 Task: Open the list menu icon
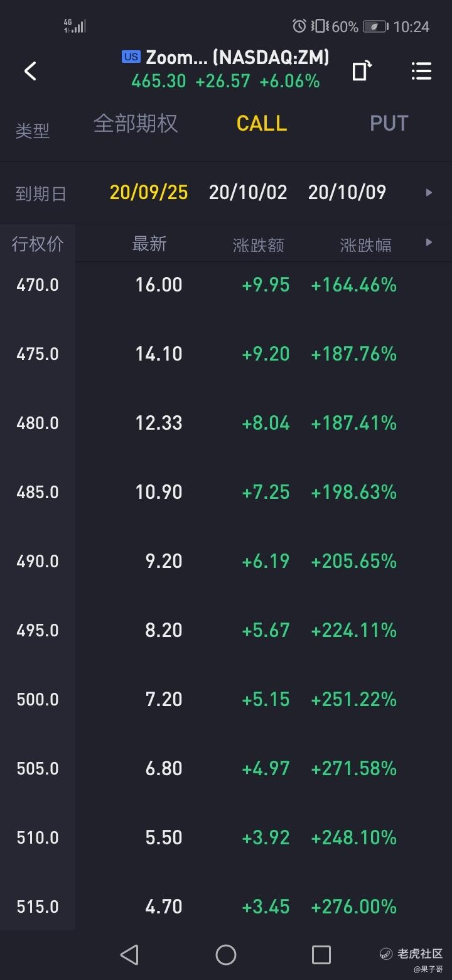click(421, 71)
